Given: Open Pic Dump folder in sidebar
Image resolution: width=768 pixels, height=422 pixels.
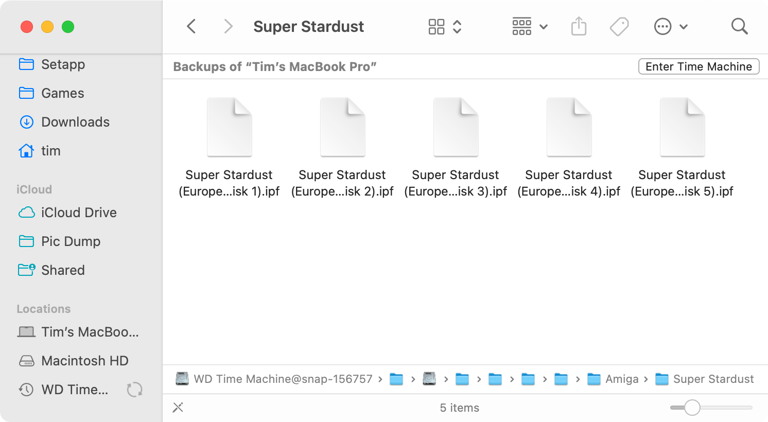Looking at the screenshot, I should pos(59,241).
